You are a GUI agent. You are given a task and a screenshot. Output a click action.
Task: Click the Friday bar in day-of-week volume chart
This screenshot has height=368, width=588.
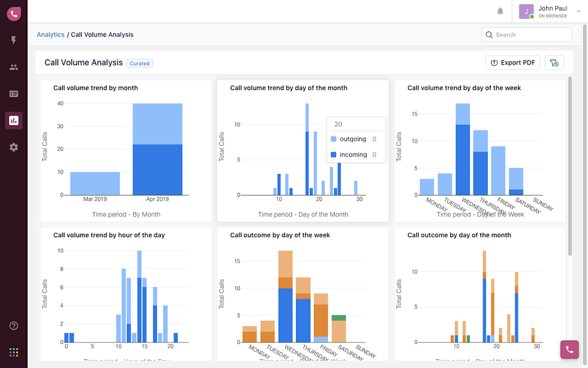pos(498,171)
